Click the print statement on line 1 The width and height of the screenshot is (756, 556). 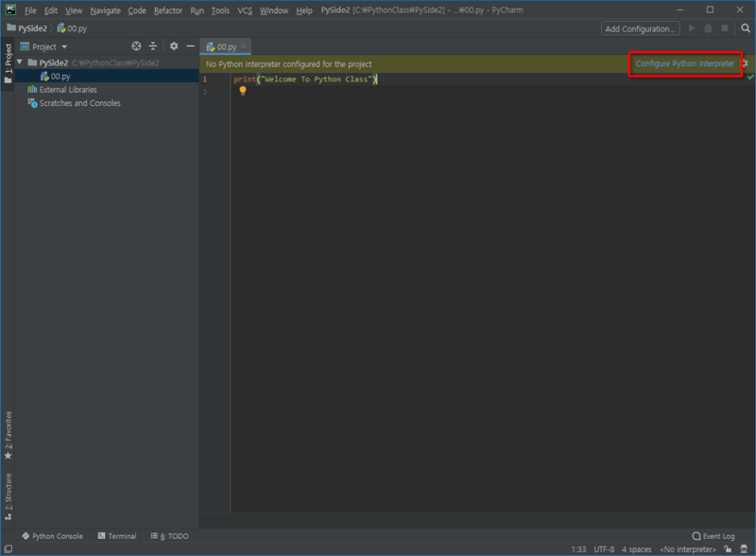pyautogui.click(x=304, y=79)
